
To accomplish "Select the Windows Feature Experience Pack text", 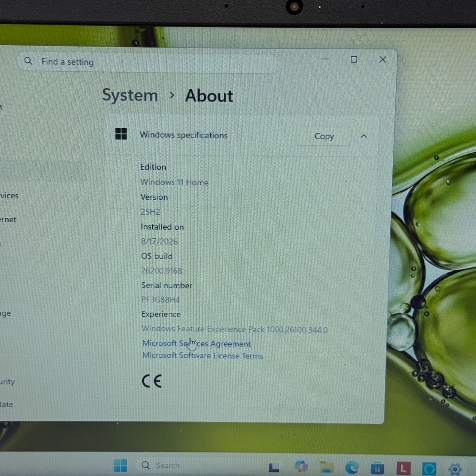I will 234,329.
